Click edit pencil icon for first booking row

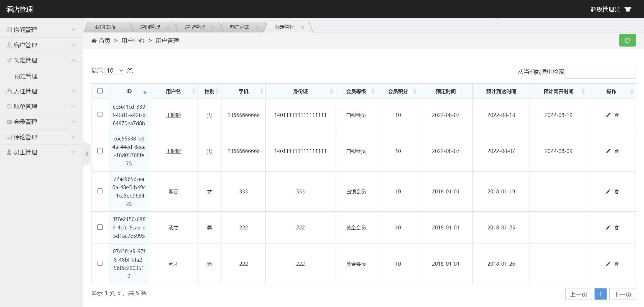[608, 115]
